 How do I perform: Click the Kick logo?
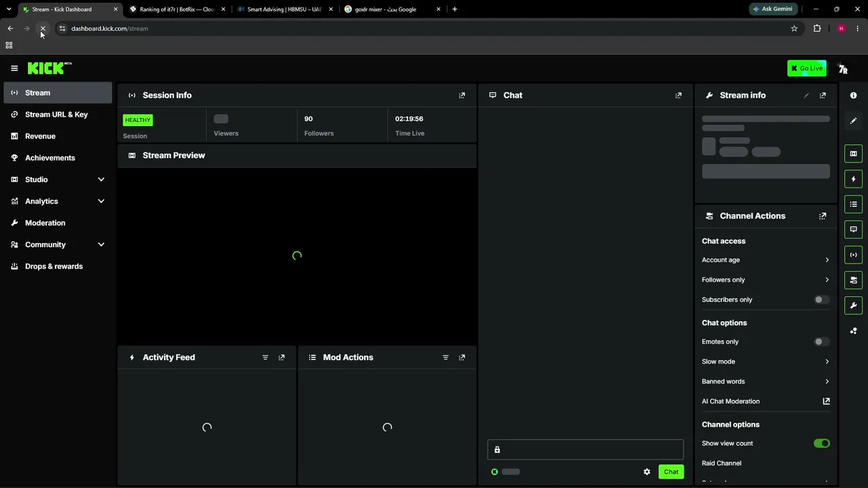(50, 68)
